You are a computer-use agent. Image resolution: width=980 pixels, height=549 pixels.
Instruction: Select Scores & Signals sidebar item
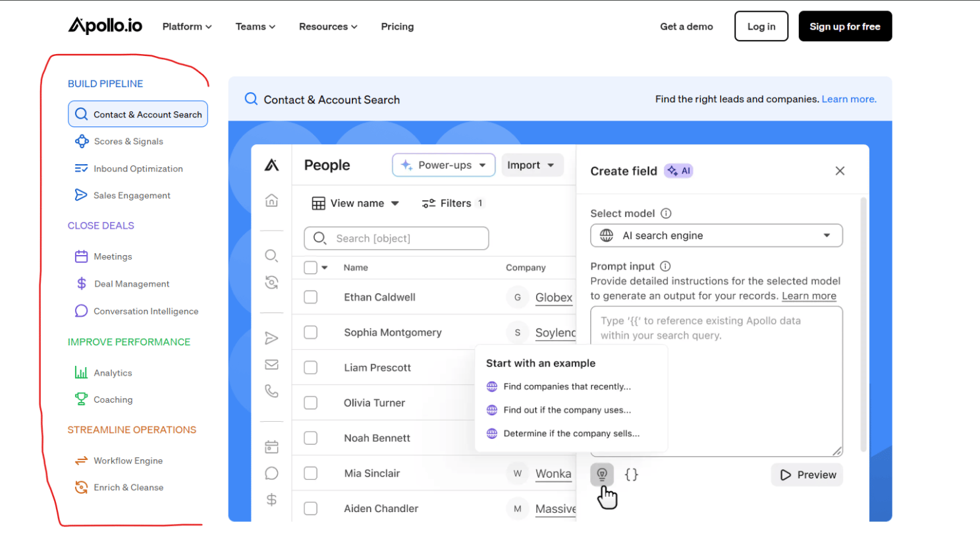[119, 141]
